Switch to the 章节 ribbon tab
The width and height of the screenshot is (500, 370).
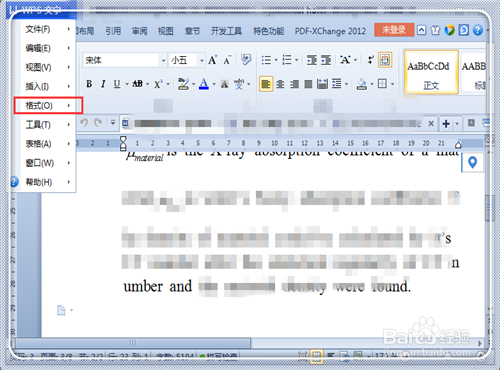click(x=192, y=31)
